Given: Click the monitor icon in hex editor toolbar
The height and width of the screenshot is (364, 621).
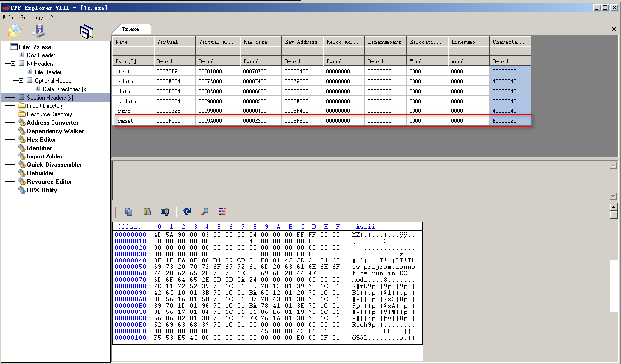Looking at the screenshot, I should 165,211.
